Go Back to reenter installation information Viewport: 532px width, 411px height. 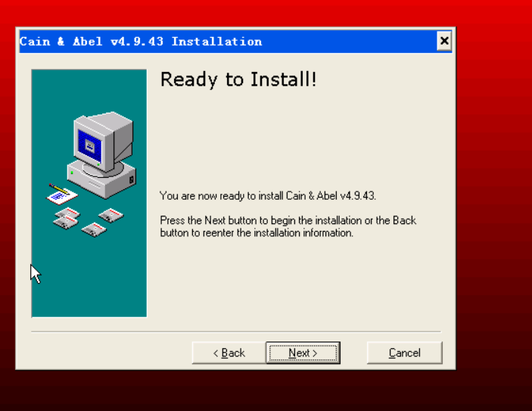coord(229,353)
